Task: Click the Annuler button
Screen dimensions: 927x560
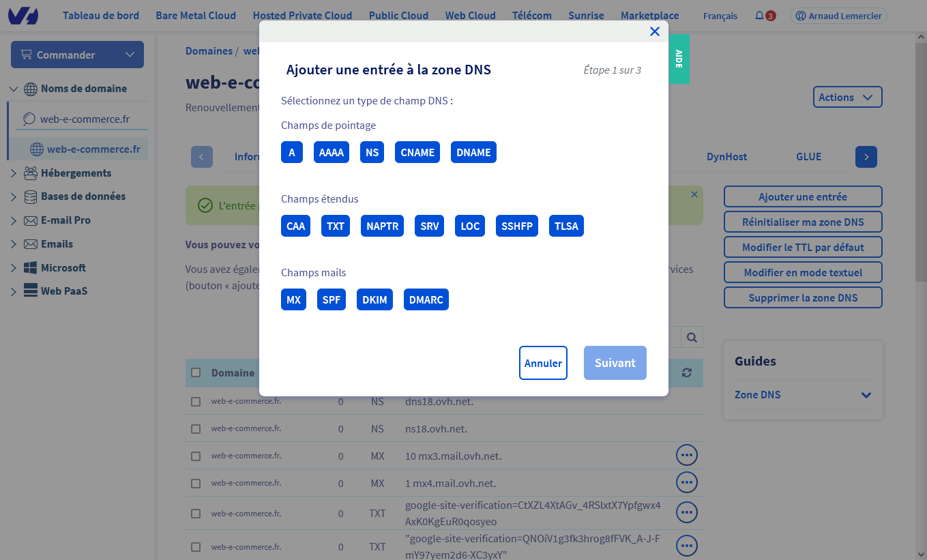Action: 543,363
